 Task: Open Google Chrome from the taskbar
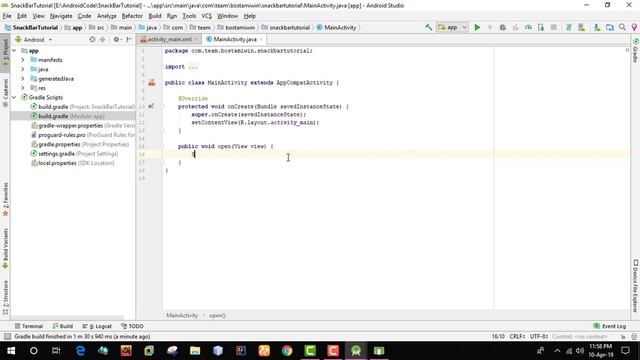pyautogui.click(x=287, y=351)
